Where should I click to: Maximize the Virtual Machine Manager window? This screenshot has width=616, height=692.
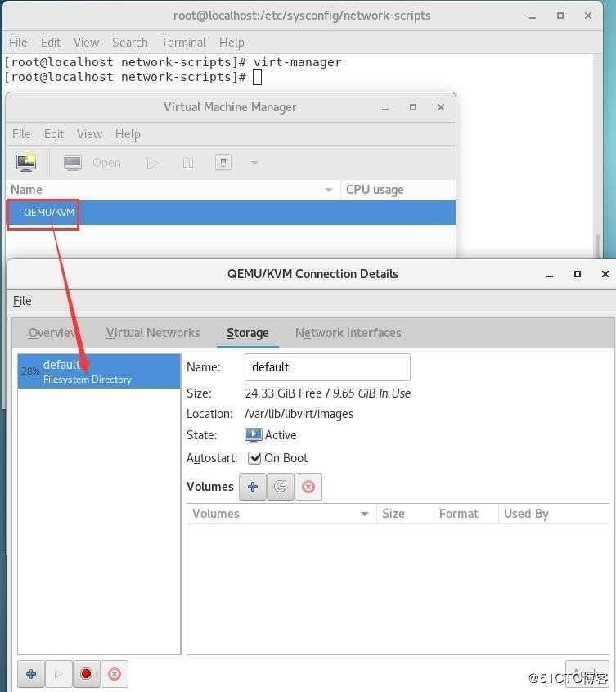[413, 107]
